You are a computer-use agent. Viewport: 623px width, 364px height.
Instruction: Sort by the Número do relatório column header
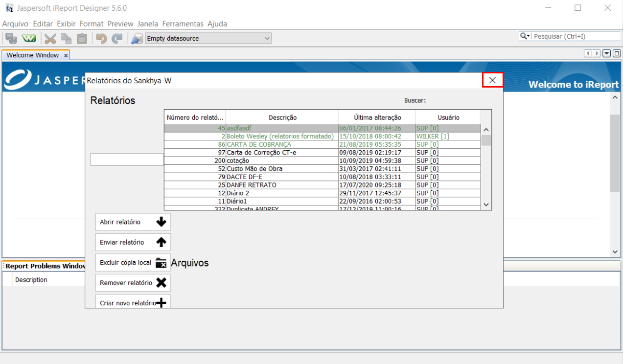[x=195, y=117]
